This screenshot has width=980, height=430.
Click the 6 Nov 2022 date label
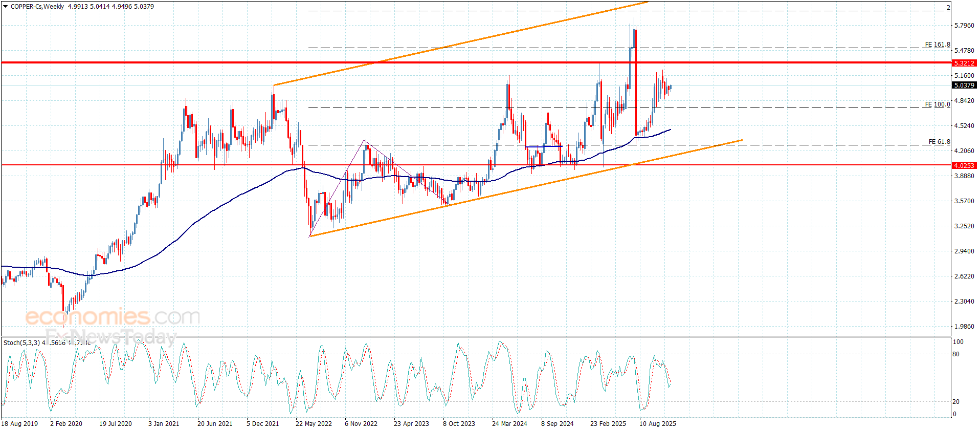[x=361, y=423]
